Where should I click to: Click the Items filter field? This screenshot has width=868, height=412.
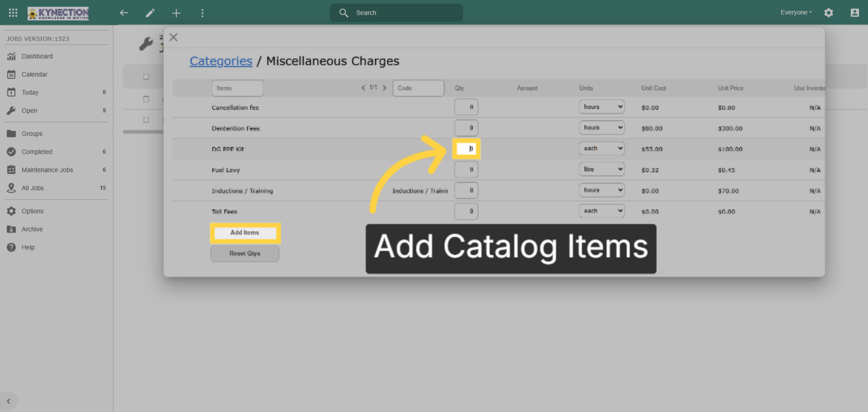(x=238, y=88)
